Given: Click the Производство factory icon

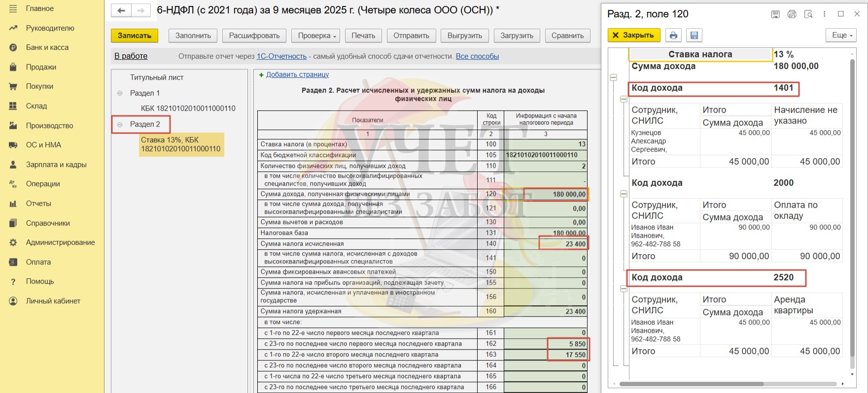Looking at the screenshot, I should pos(13,126).
